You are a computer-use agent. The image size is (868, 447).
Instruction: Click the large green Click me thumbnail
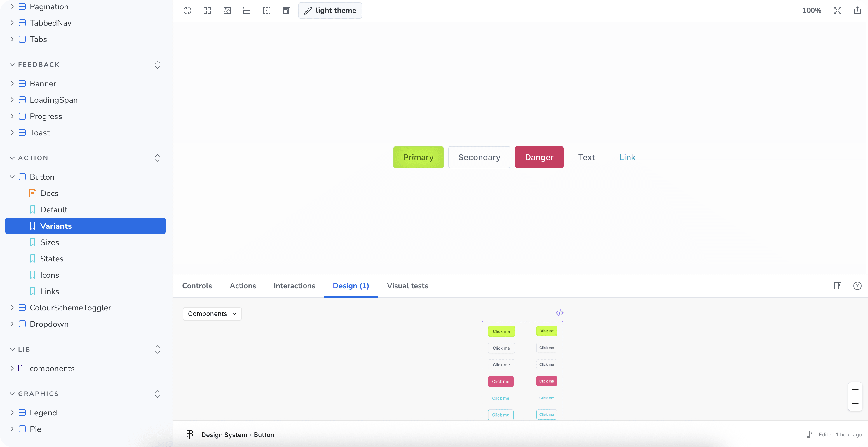click(x=501, y=331)
